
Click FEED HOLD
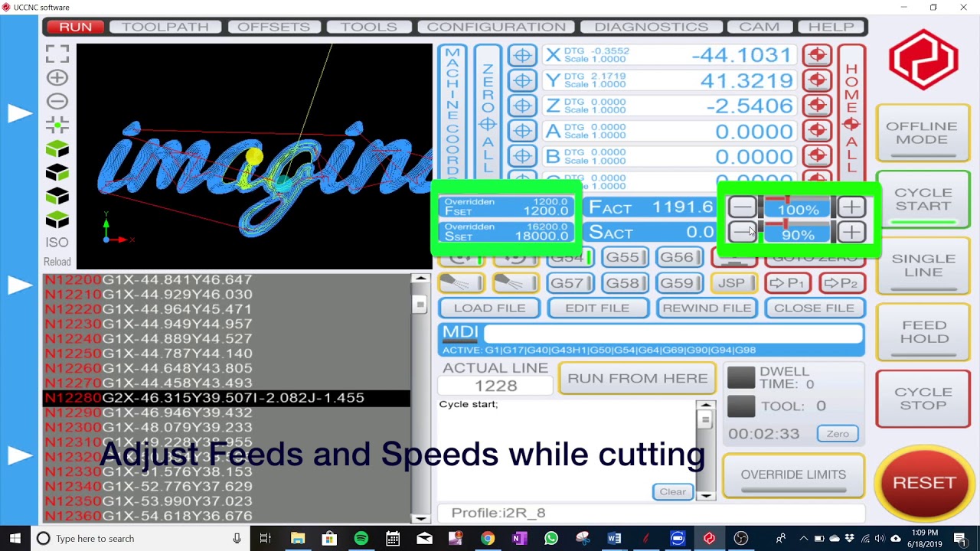tap(923, 334)
